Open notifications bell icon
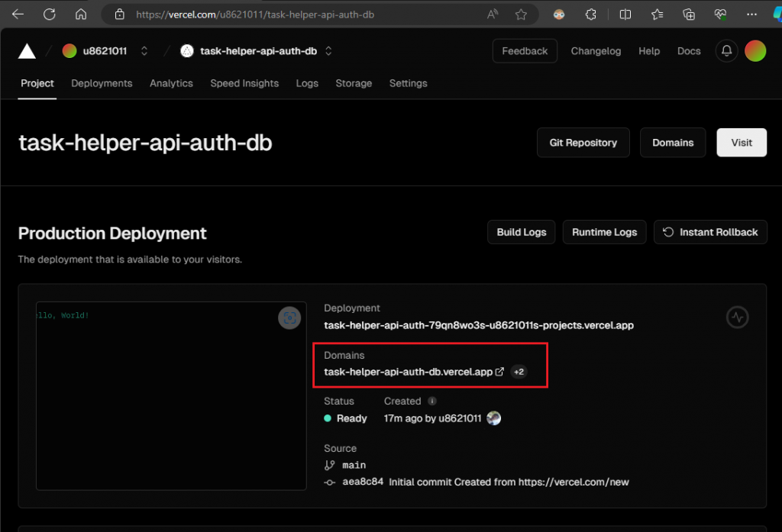Viewport: 782px width, 532px height. click(x=727, y=51)
